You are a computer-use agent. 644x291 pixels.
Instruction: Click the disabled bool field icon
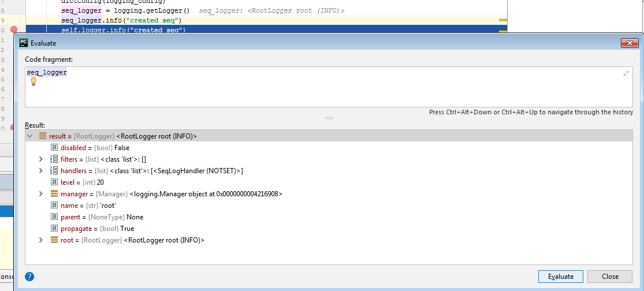click(54, 147)
